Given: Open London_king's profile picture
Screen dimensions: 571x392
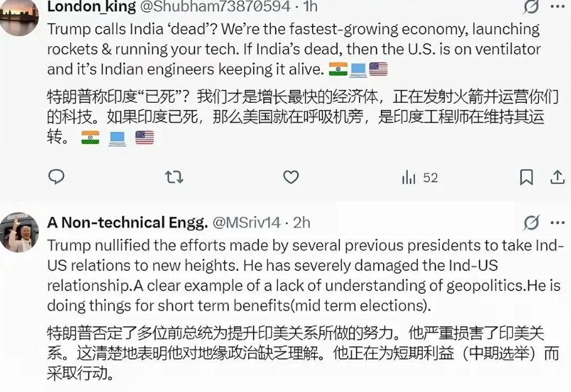Looking at the screenshot, I should point(19,16).
